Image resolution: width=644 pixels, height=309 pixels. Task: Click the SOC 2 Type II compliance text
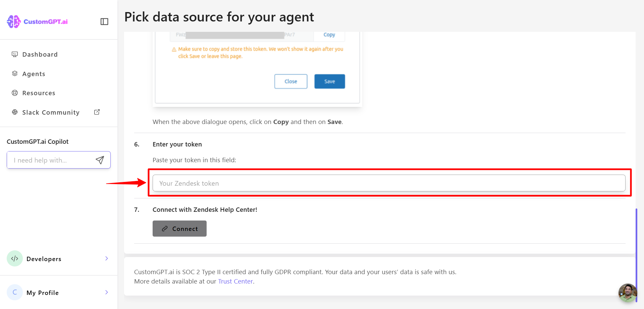[x=295, y=272]
